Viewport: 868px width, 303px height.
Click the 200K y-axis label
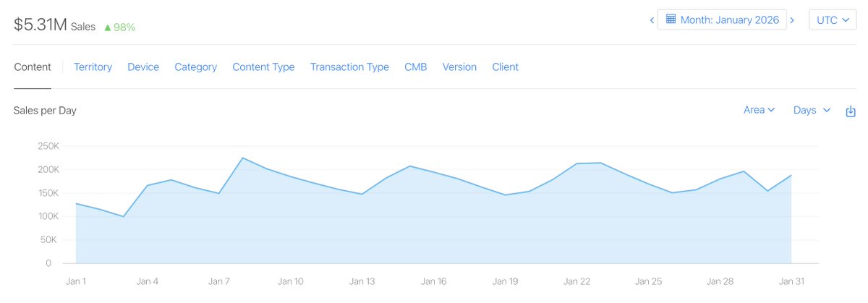48,169
